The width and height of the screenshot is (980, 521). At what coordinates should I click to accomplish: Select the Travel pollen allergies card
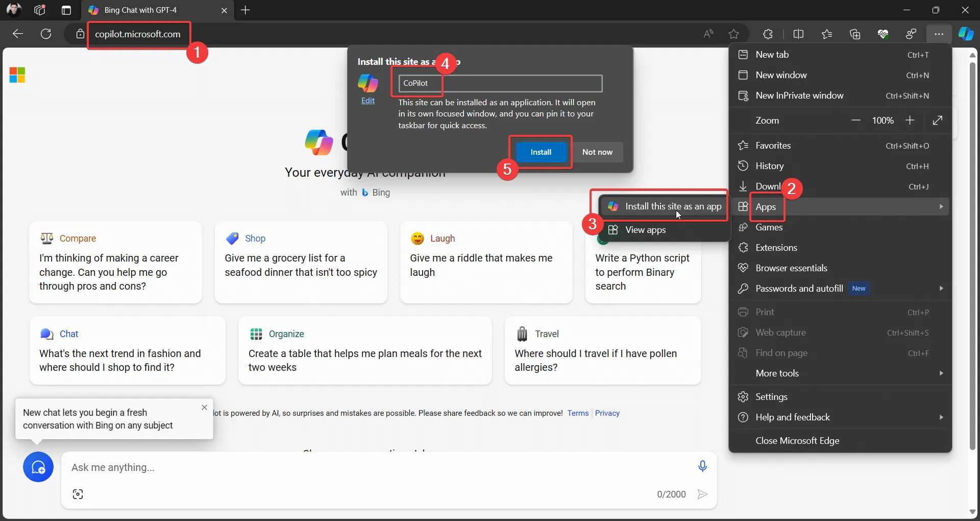click(602, 350)
